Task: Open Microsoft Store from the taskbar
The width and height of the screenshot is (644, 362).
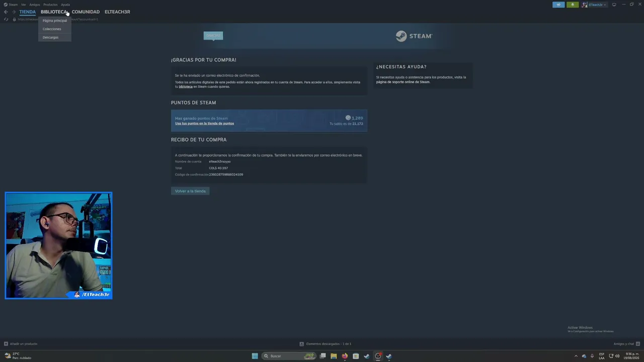Action: pos(356,356)
